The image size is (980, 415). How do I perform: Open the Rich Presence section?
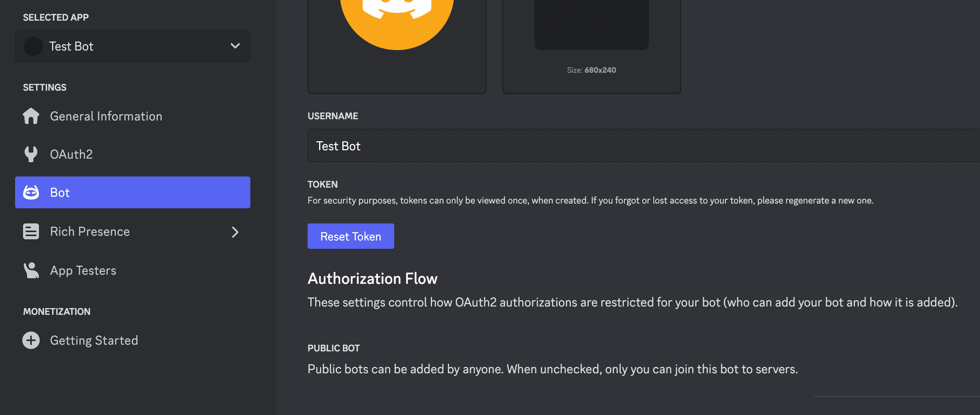[90, 231]
